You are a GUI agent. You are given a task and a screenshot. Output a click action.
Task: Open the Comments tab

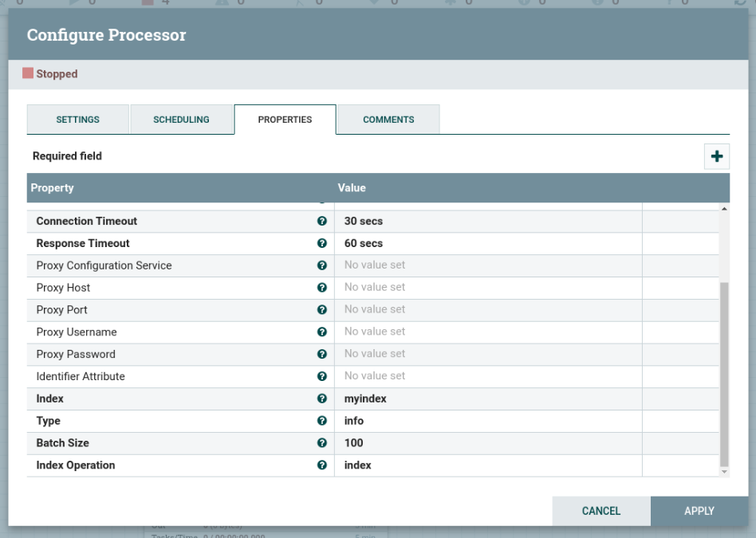pos(388,119)
